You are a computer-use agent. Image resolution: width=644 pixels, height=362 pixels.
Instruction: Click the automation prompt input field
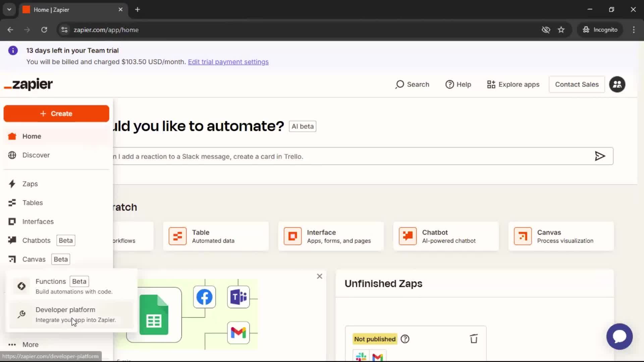[352, 156]
